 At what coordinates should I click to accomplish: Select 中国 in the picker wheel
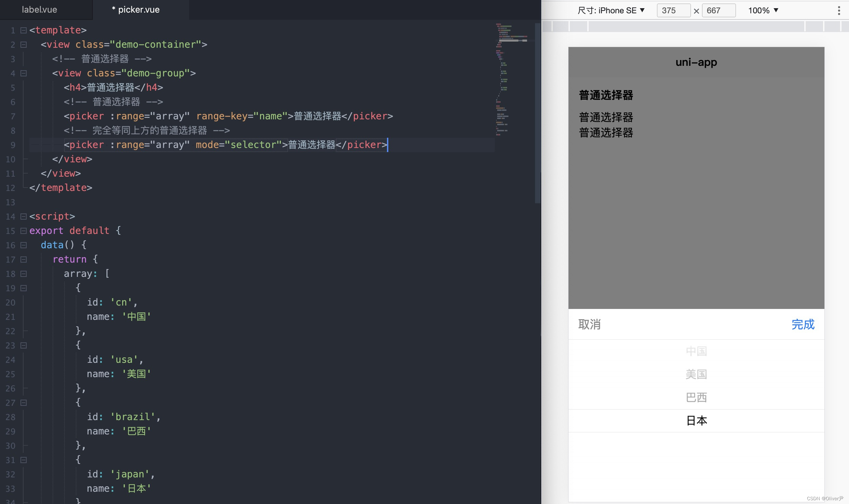pos(696,351)
